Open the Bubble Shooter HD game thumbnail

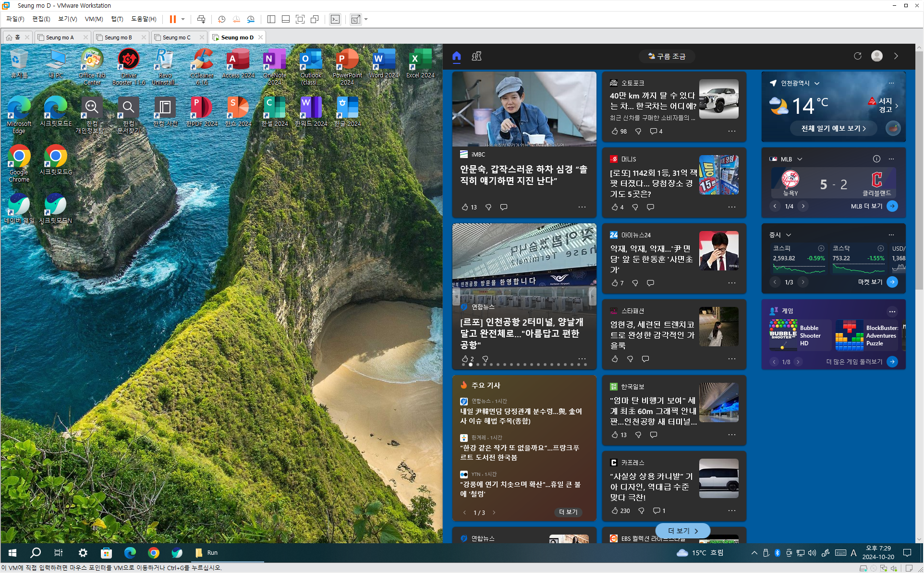(x=783, y=335)
